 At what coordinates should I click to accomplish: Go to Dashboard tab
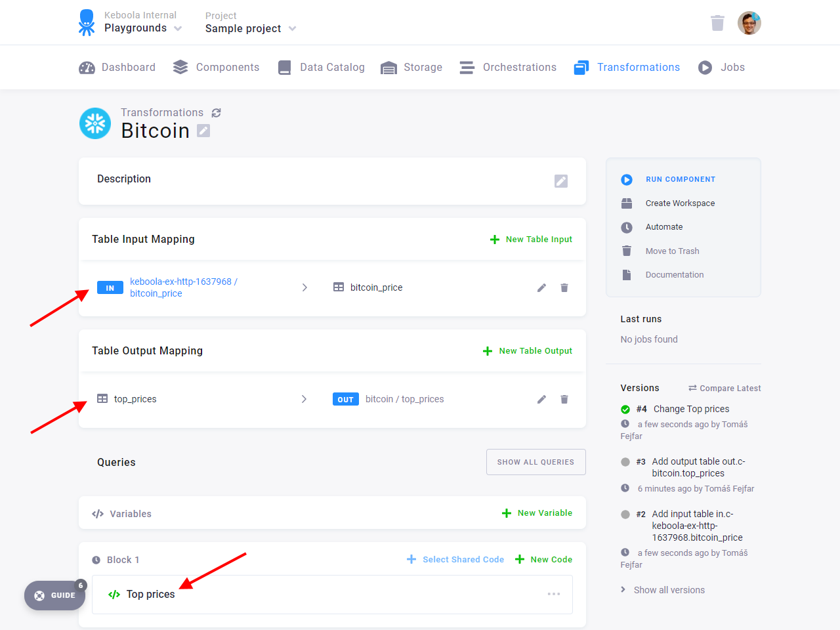117,67
